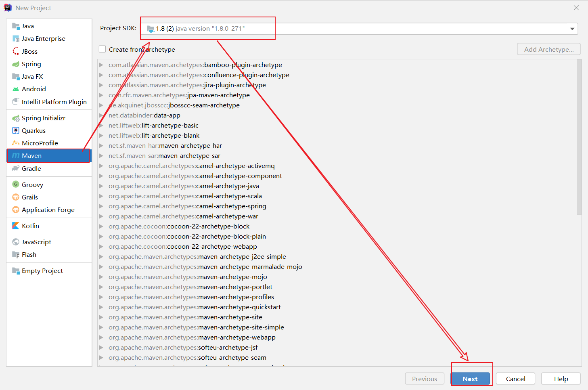This screenshot has height=390, width=588.
Task: Select the Gradle elephant icon
Action: coord(16,168)
